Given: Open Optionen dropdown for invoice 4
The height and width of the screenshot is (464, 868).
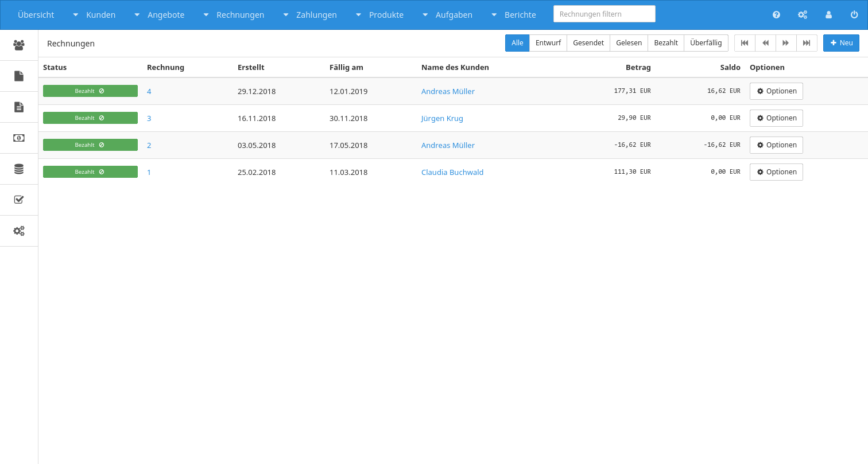Looking at the screenshot, I should pyautogui.click(x=776, y=91).
